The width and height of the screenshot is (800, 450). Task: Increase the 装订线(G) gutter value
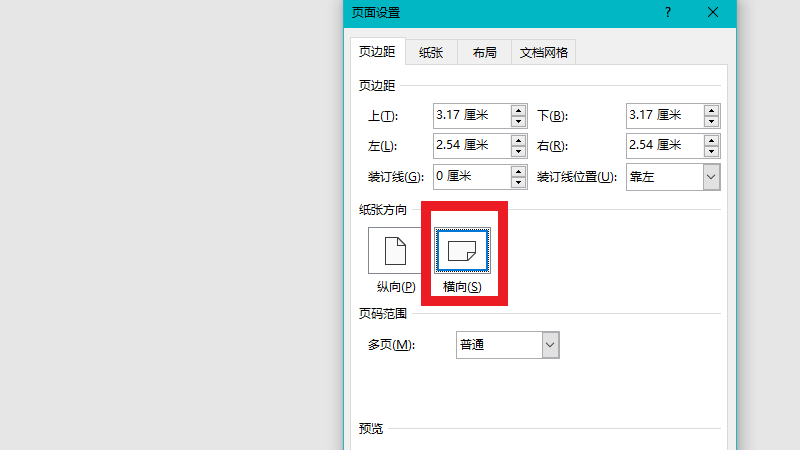pos(518,171)
